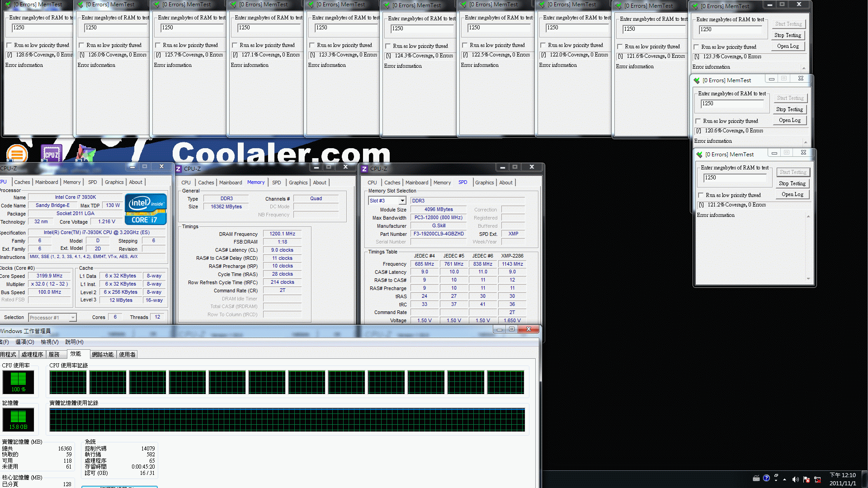Open the orange circular desktop shortcut icon
868x488 pixels.
(17, 154)
